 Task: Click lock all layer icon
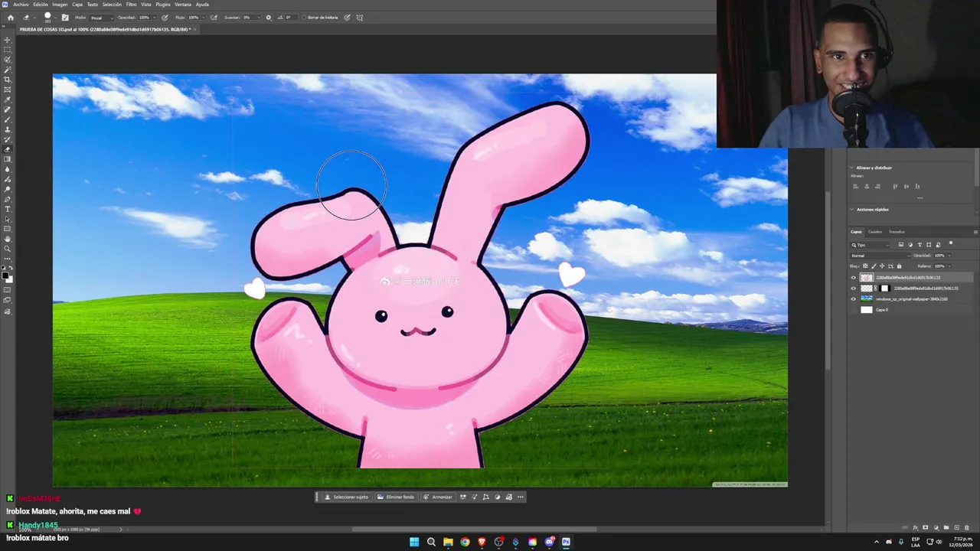(899, 266)
